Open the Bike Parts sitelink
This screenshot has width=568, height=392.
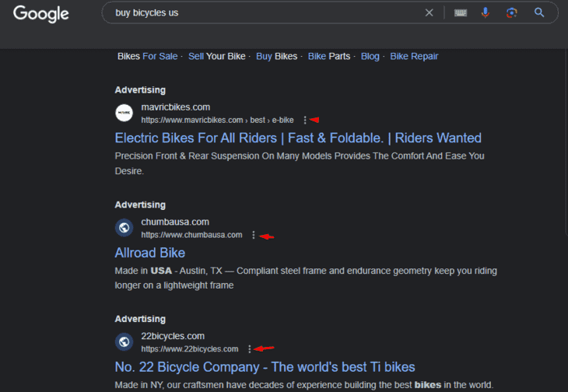(x=329, y=57)
